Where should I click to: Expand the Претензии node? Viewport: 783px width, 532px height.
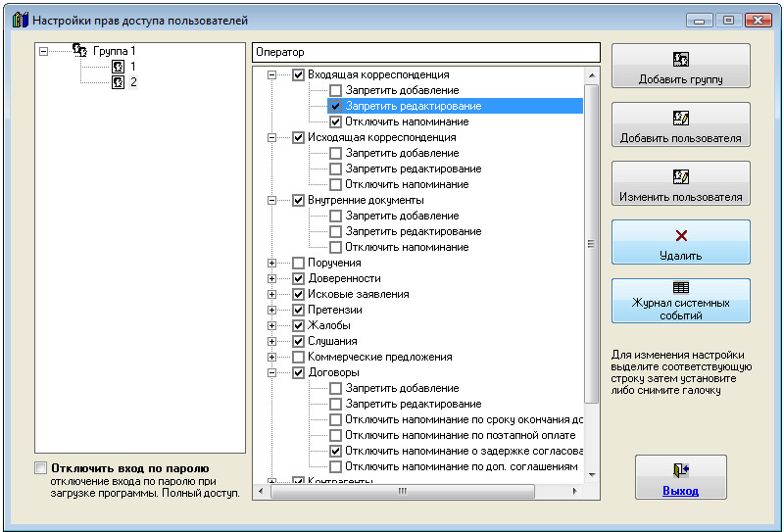[271, 310]
